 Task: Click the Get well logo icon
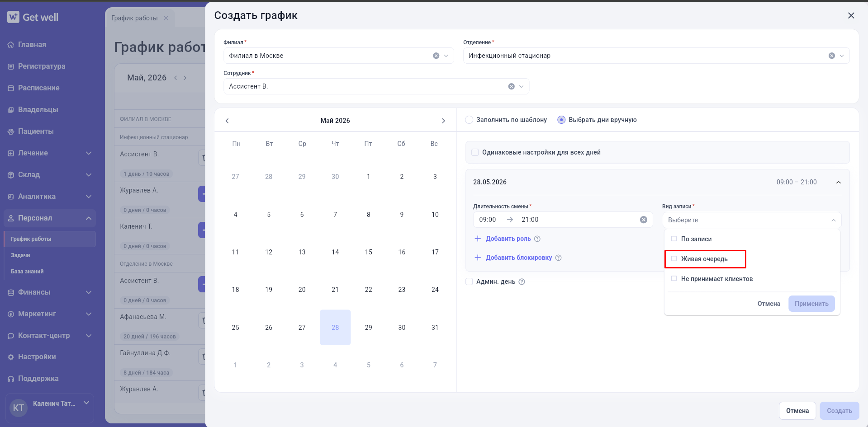click(x=13, y=17)
